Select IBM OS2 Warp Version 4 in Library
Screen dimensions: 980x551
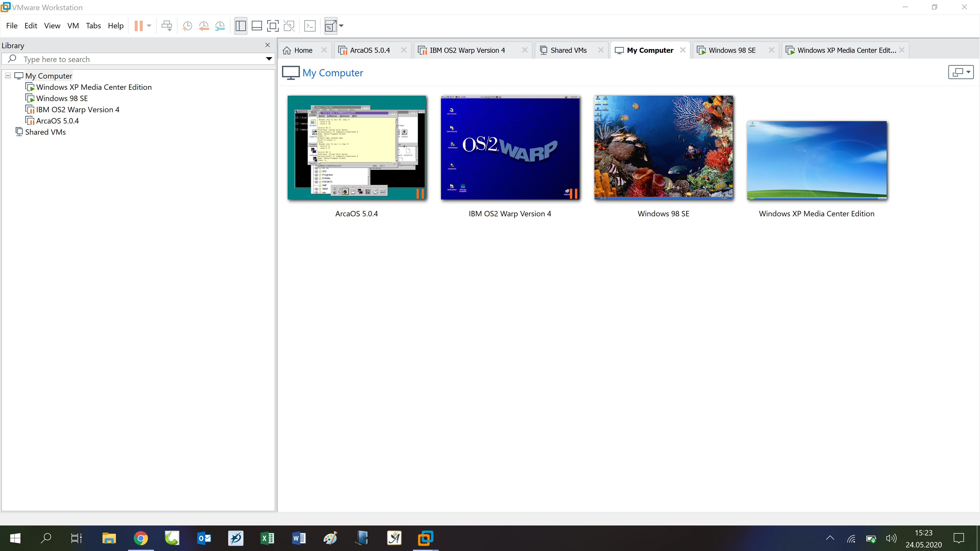78,109
